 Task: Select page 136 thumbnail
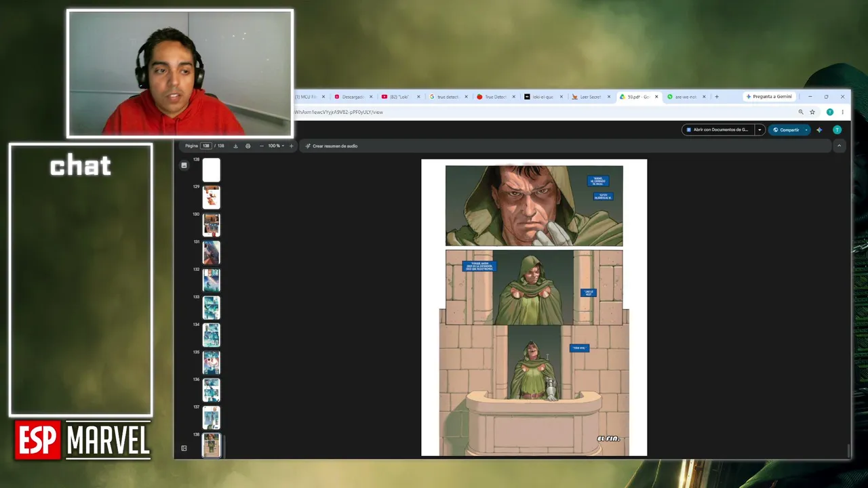[212, 390]
